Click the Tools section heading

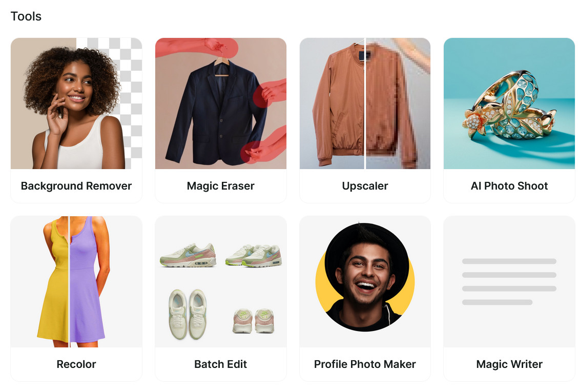point(26,16)
